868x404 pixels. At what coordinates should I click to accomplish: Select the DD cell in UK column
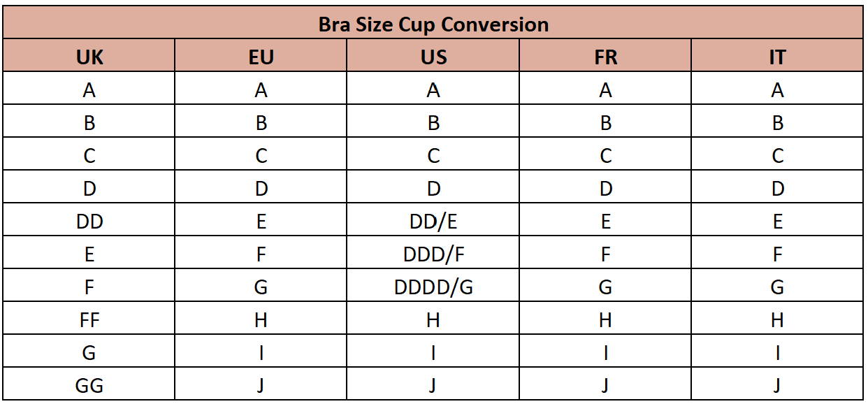tap(89, 222)
